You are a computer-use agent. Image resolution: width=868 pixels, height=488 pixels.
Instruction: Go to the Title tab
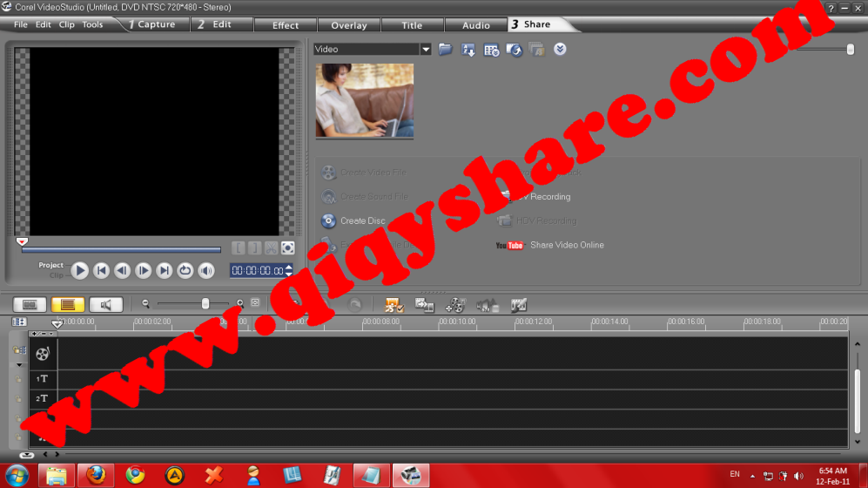point(412,25)
